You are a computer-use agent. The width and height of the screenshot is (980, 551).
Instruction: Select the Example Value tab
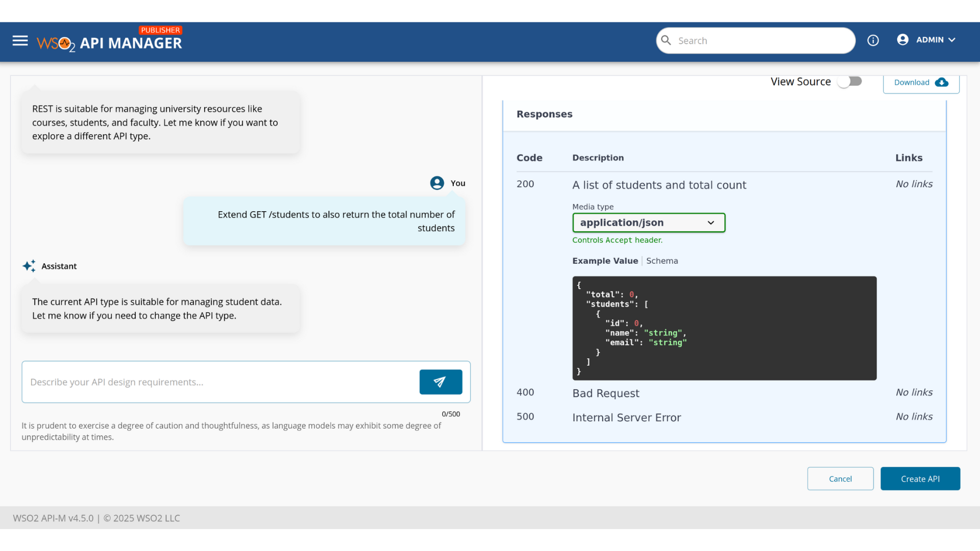(x=605, y=261)
